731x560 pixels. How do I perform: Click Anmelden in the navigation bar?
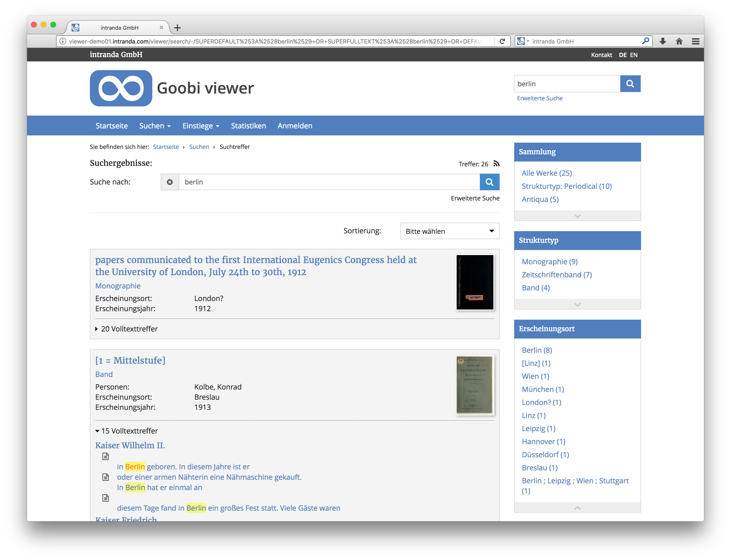pyautogui.click(x=295, y=126)
